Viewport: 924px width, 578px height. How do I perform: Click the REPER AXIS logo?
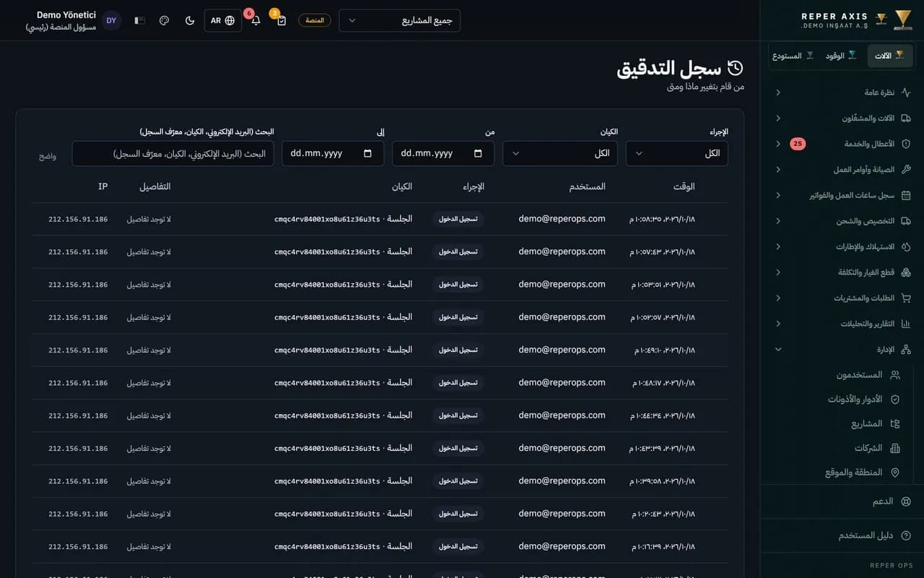(x=856, y=20)
